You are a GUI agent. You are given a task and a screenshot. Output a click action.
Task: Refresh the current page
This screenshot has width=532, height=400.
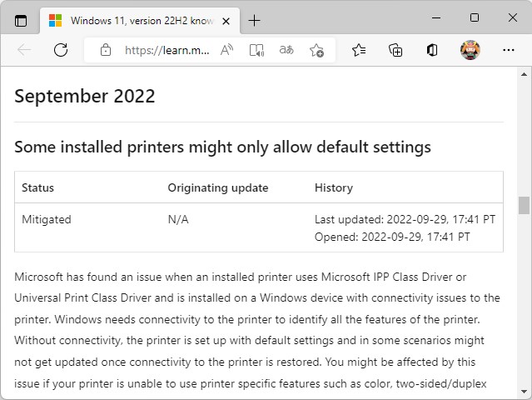click(x=61, y=50)
